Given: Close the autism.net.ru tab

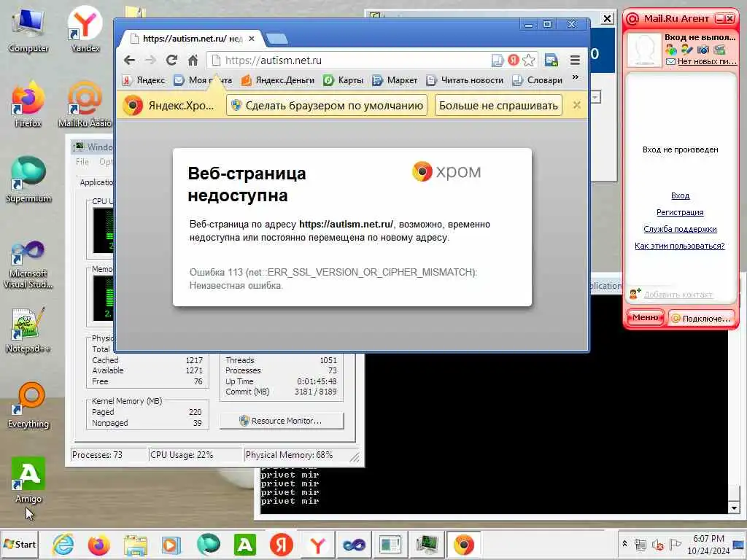Looking at the screenshot, I should point(252,39).
